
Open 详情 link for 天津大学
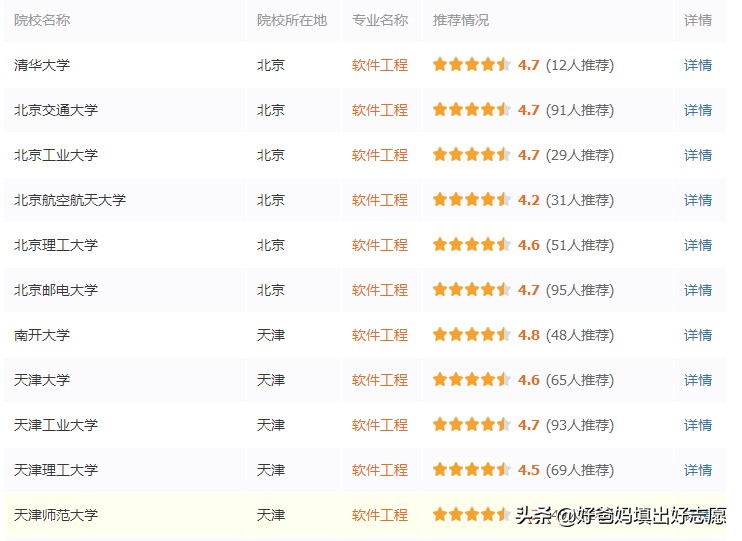698,380
